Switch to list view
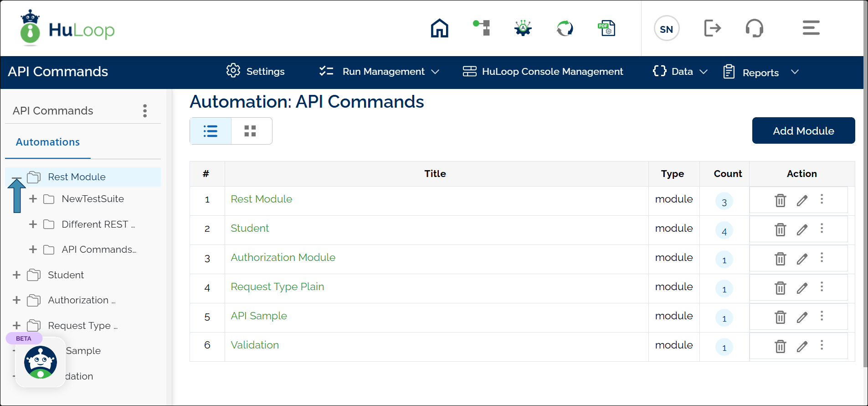The width and height of the screenshot is (868, 406). click(x=211, y=131)
